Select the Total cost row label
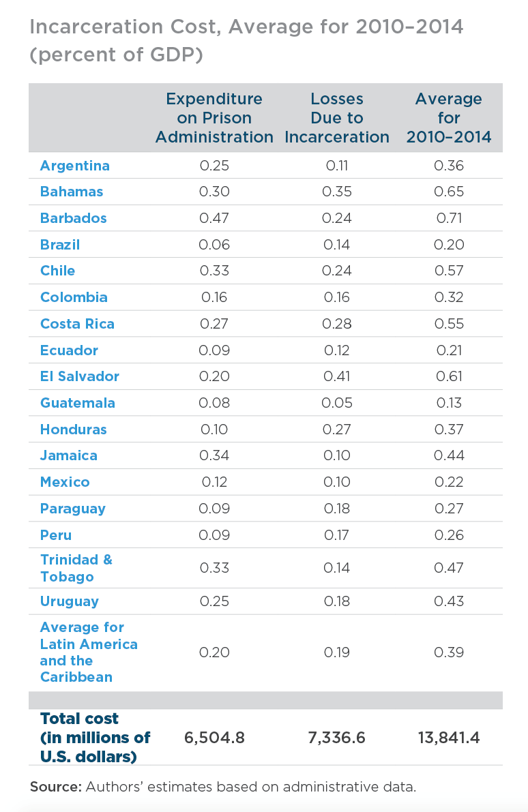The width and height of the screenshot is (528, 812). 96,738
